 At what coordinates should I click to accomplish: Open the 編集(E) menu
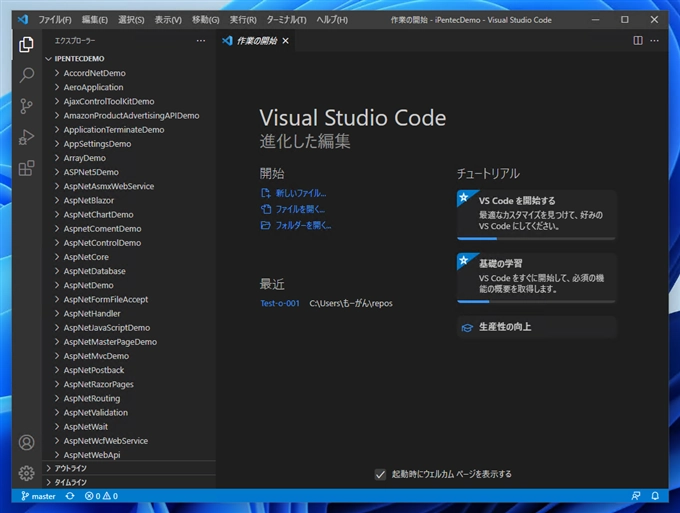[x=95, y=20]
